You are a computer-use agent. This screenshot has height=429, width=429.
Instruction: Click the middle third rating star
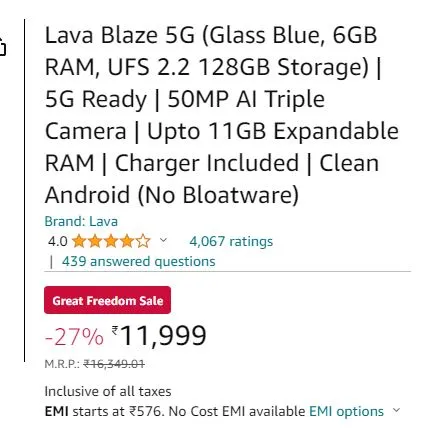coord(111,241)
